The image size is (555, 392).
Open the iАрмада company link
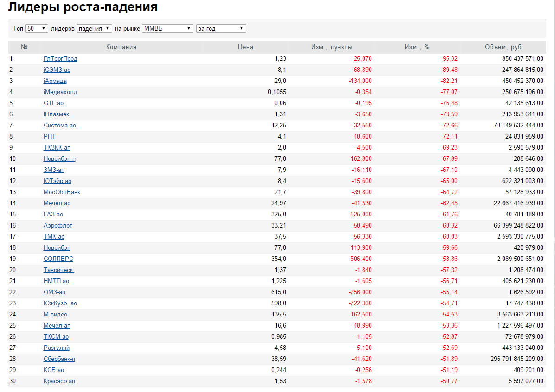pyautogui.click(x=55, y=81)
